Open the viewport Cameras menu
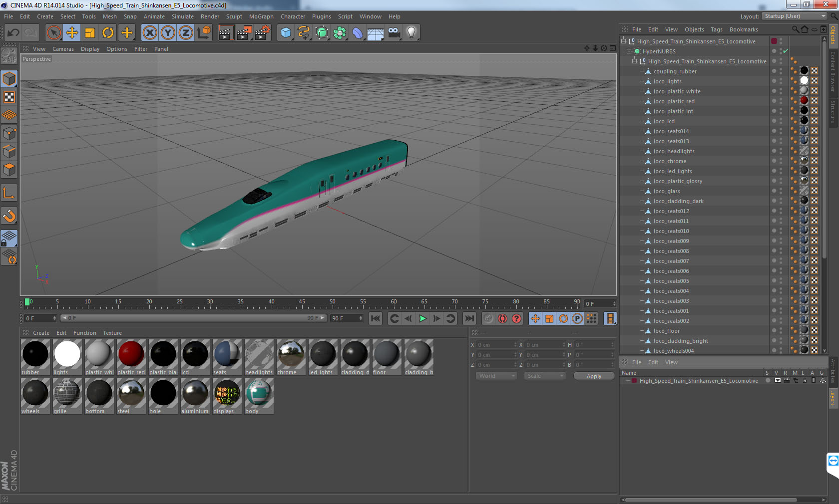 63,49
